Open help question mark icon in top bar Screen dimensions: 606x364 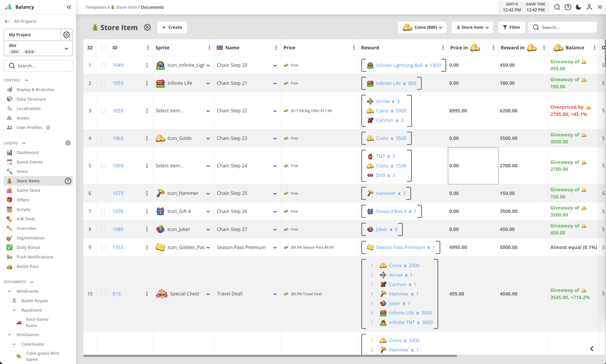point(568,7)
